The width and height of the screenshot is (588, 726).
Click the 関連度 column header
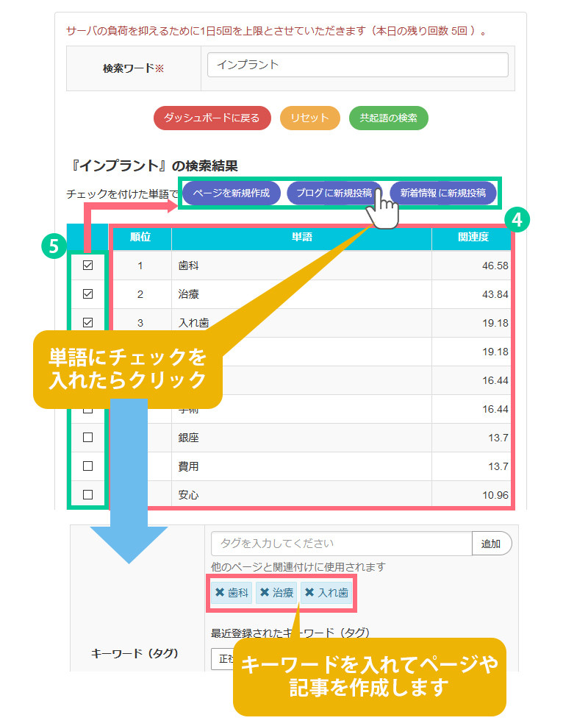473,238
